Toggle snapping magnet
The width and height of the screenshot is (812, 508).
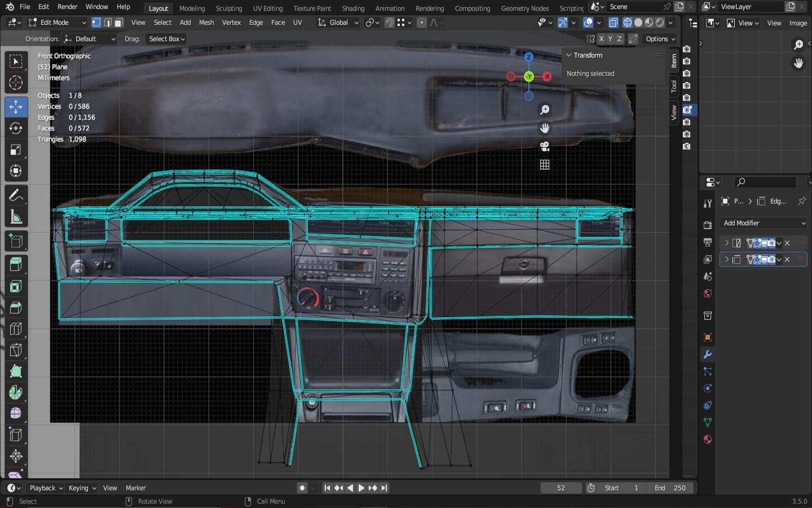(x=390, y=23)
